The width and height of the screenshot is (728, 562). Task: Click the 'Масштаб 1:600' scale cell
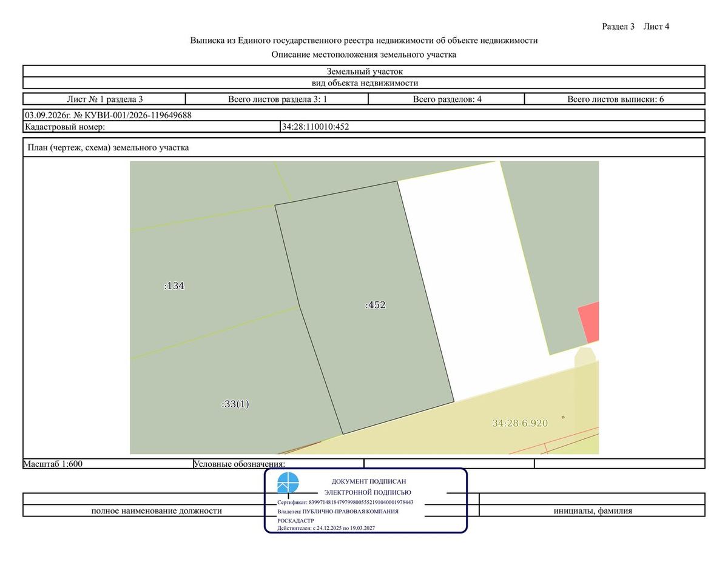[107, 464]
